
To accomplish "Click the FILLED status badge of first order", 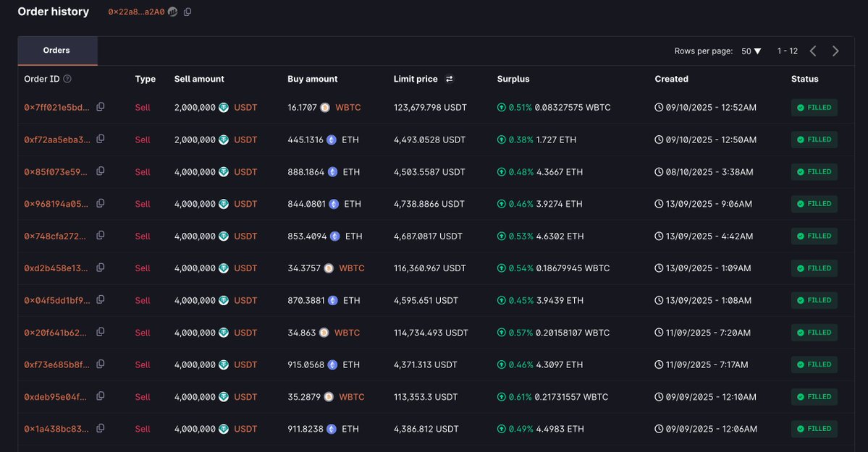I will [814, 108].
